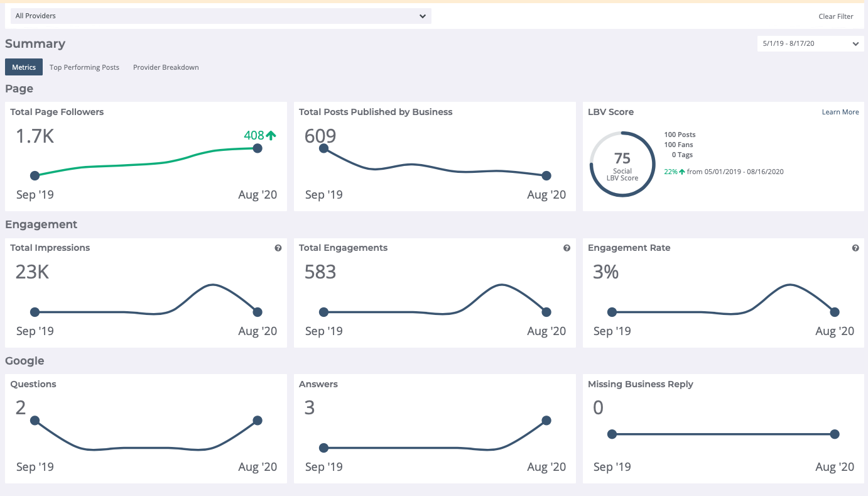868x496 pixels.
Task: Click Sep '19 point on Total Engagements chart
Action: 323,312
